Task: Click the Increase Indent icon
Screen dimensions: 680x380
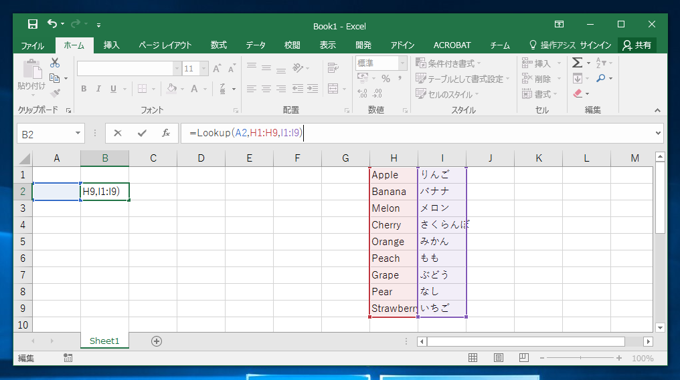Action: pos(313,89)
